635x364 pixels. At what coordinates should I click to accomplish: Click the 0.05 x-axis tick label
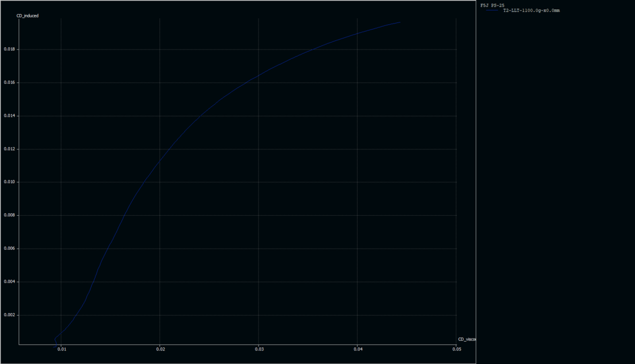pyautogui.click(x=456, y=350)
